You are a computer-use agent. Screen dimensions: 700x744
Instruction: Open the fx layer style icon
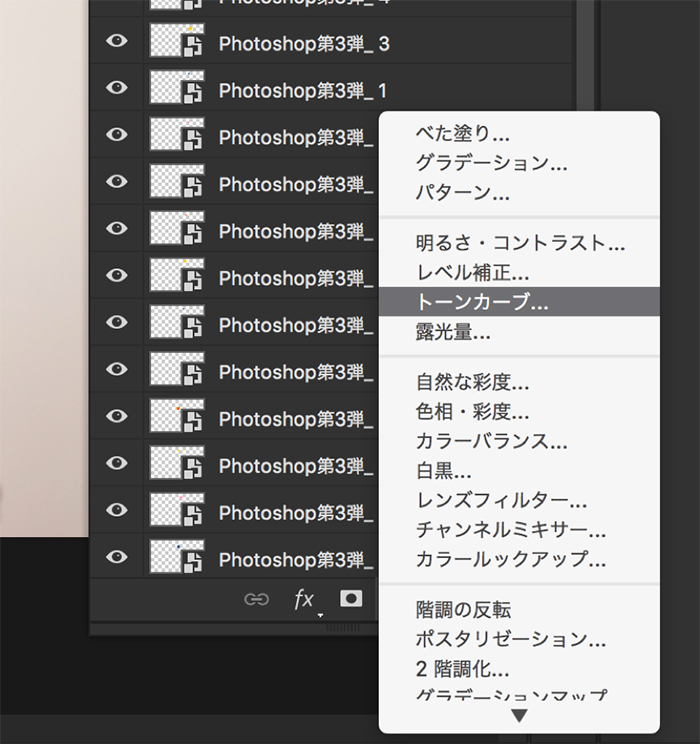click(x=304, y=600)
